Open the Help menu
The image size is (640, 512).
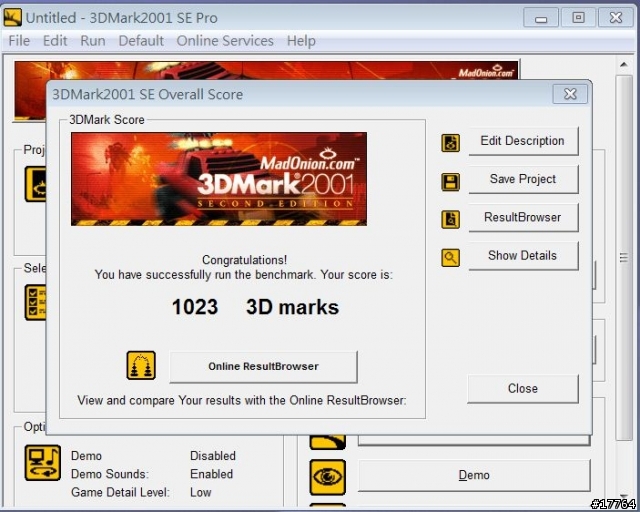click(x=301, y=41)
